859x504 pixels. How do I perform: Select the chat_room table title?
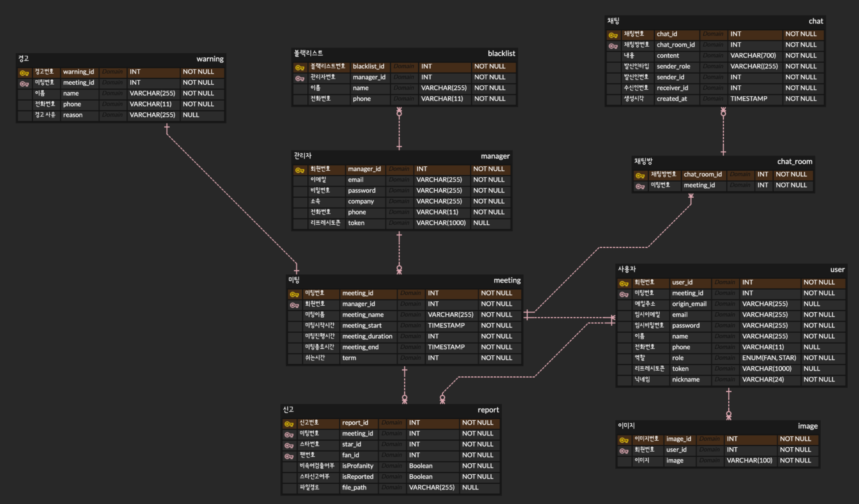795,161
